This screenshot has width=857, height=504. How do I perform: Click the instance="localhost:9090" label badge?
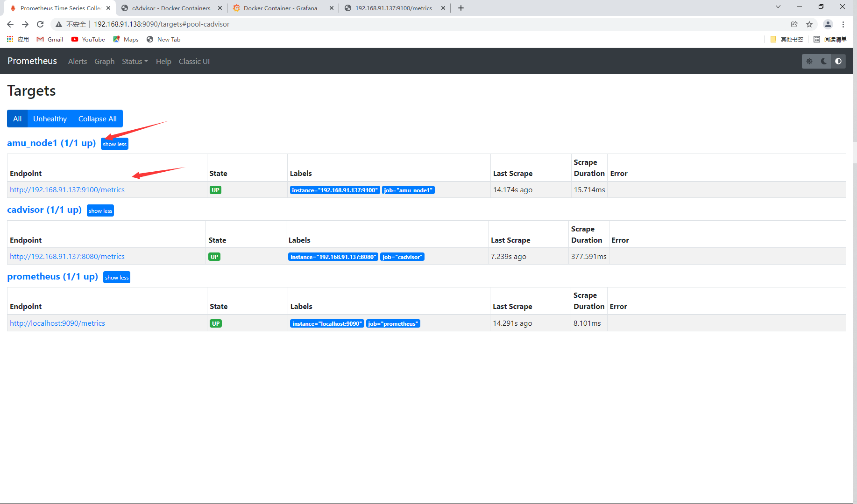pyautogui.click(x=327, y=323)
